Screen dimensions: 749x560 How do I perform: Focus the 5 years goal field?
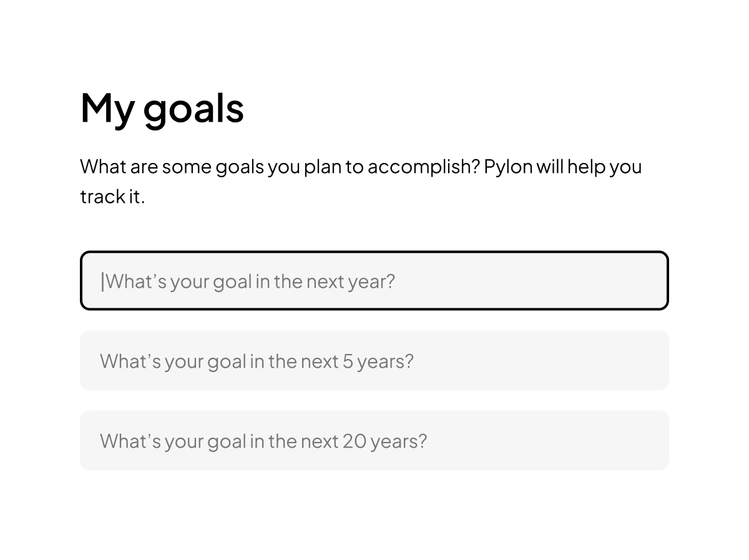[x=374, y=361]
